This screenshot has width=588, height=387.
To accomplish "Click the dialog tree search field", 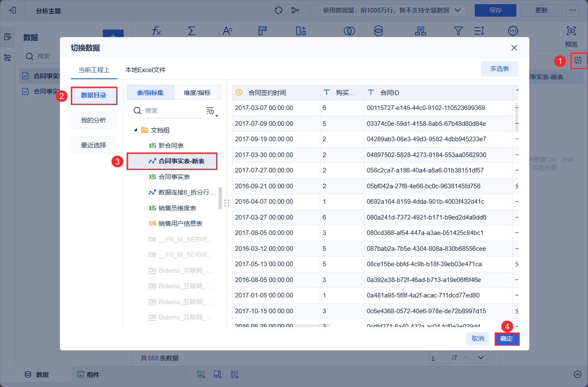I will point(167,111).
